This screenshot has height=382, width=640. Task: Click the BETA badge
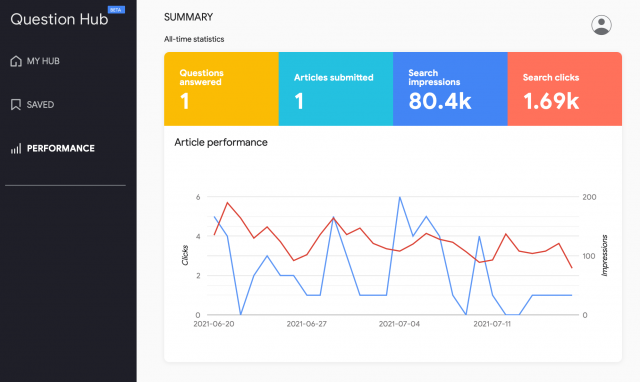[116, 10]
